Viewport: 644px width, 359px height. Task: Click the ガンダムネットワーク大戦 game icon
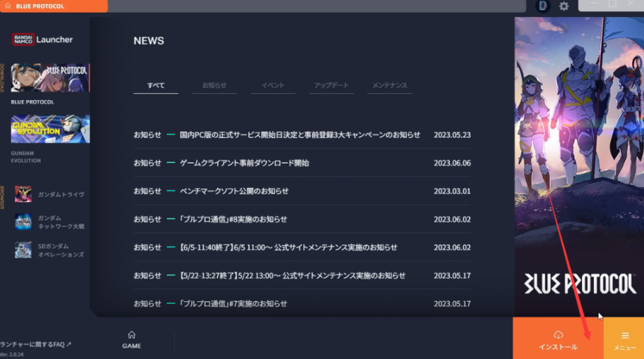click(x=23, y=222)
